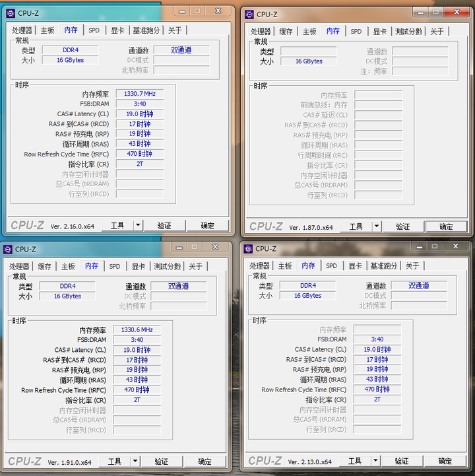Click 确定 button in Ver. 1.87.0 window
This screenshot has height=476, width=475.
[x=446, y=226]
